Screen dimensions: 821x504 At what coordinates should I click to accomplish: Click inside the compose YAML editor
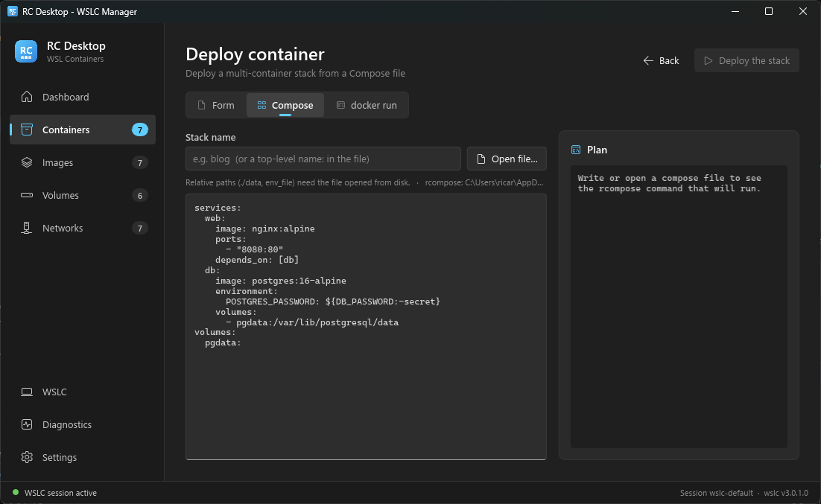366,327
